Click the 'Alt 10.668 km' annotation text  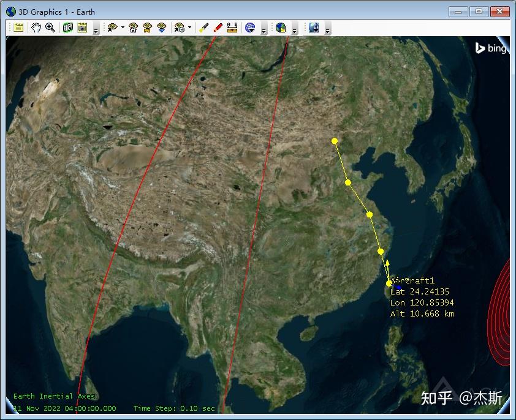tap(422, 313)
